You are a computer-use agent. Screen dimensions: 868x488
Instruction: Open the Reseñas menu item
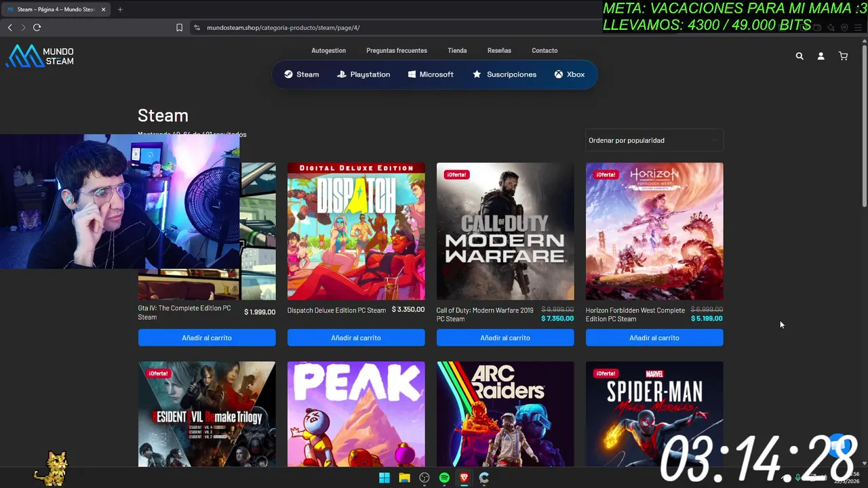point(499,51)
